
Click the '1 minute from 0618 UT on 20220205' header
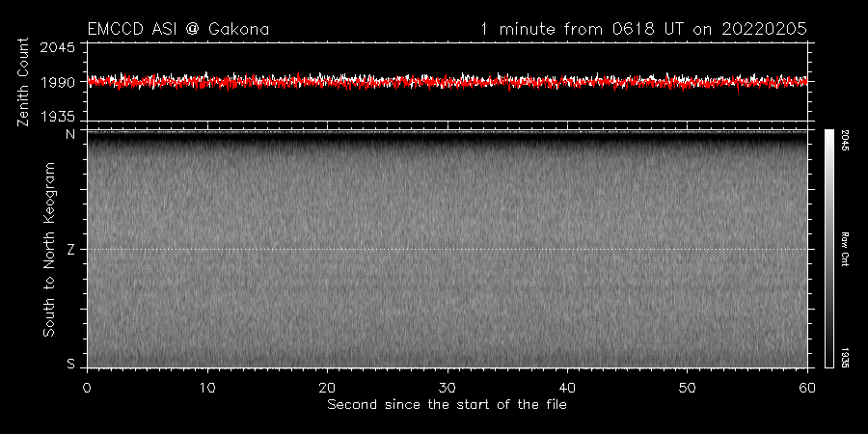[644, 29]
